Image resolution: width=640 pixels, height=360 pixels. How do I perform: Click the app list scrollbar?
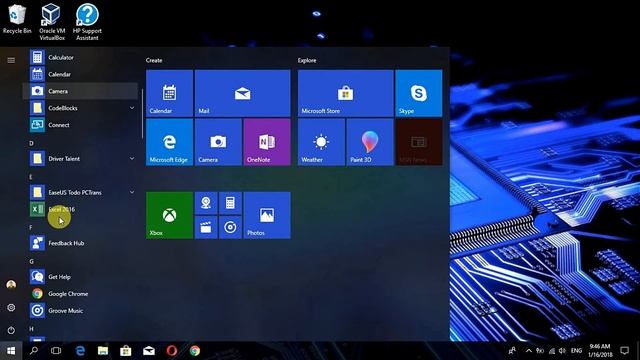click(x=142, y=113)
